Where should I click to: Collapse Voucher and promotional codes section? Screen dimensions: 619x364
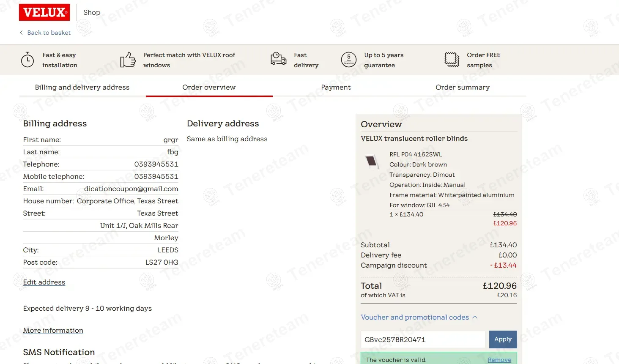click(419, 317)
